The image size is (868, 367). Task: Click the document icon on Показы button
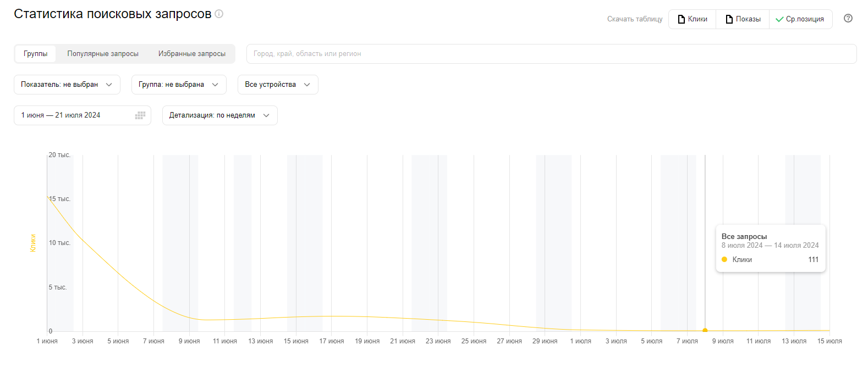(729, 19)
